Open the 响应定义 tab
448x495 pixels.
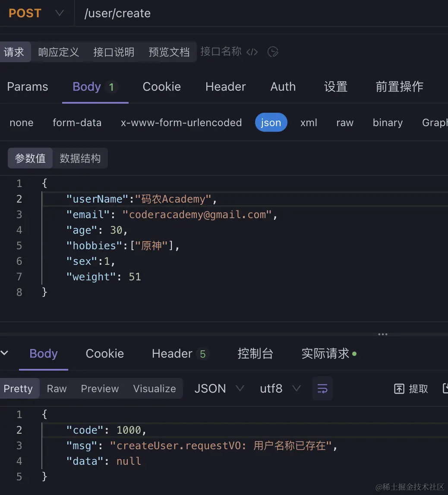[59, 52]
